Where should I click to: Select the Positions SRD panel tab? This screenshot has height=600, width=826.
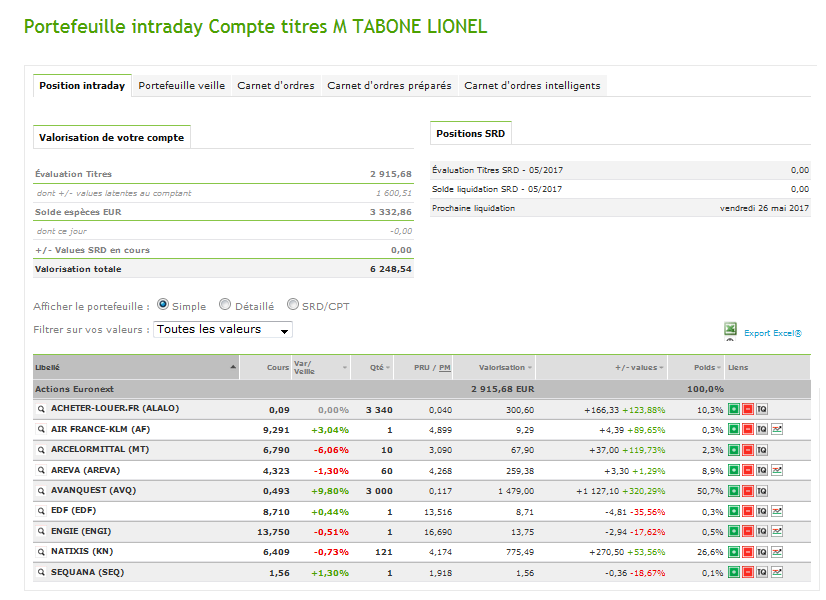pos(470,133)
